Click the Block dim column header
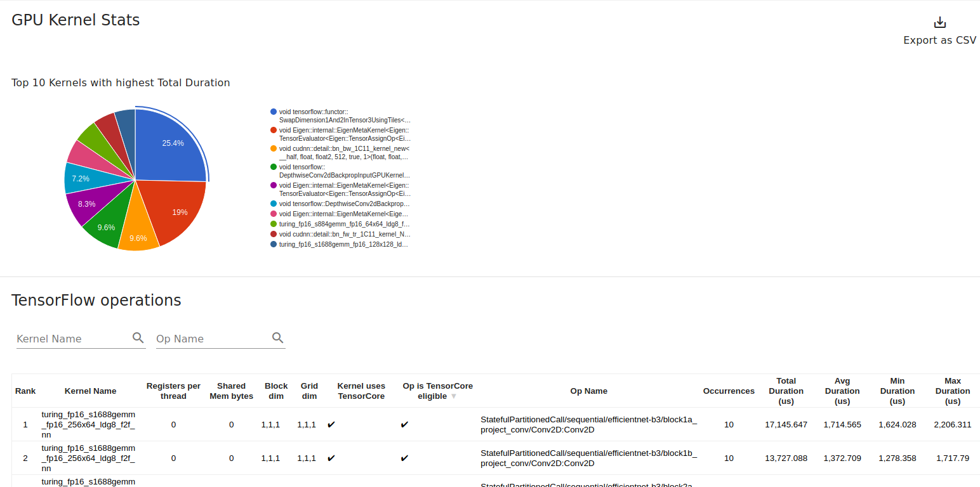Viewport: 980px width, 487px height. pos(276,391)
